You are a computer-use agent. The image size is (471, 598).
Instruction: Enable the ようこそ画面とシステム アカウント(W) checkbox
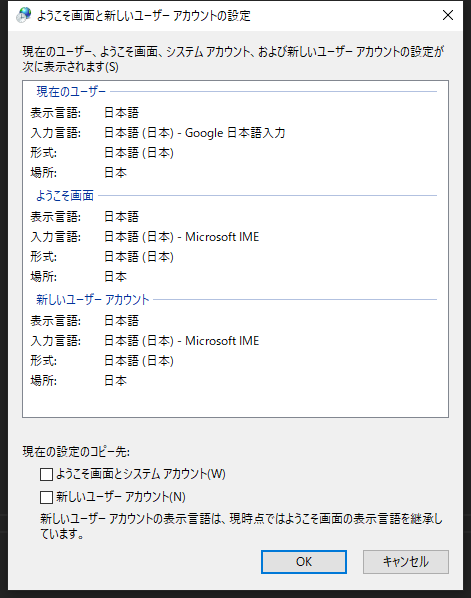click(47, 474)
